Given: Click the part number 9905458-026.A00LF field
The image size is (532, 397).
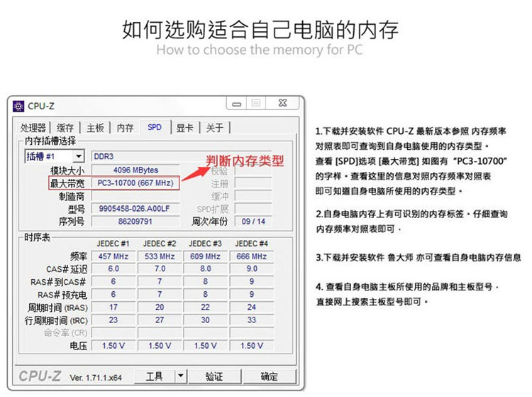Looking at the screenshot, I should pos(135,209).
